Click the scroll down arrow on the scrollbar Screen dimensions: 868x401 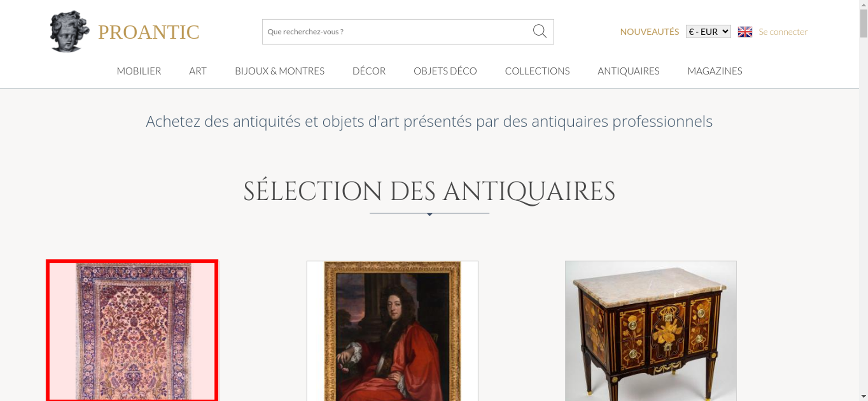point(863,396)
